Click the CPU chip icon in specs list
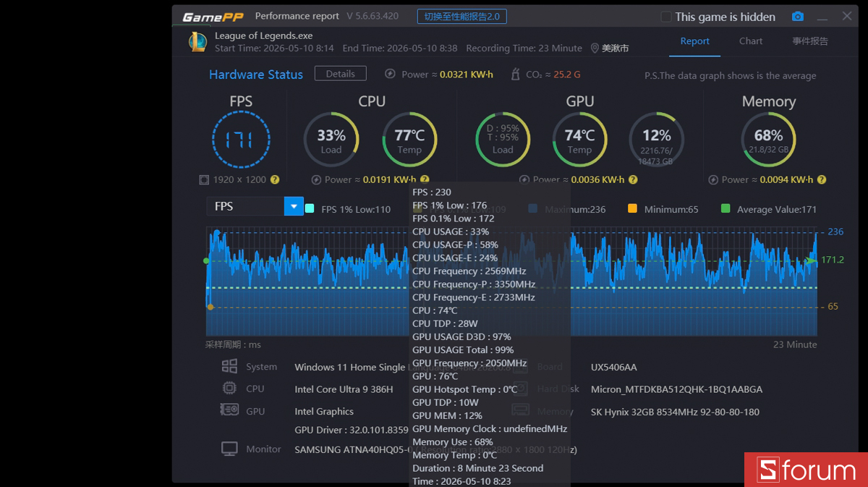The image size is (868, 487). (x=229, y=389)
